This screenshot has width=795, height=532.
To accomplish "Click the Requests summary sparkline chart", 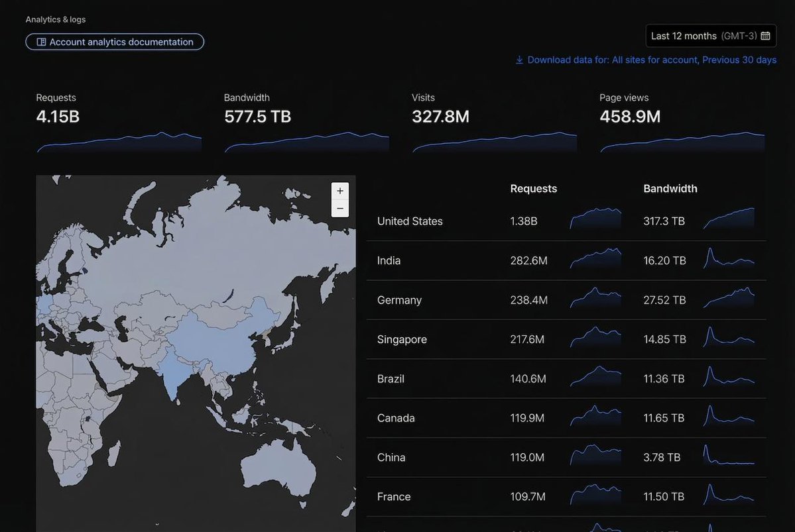I will (x=119, y=142).
